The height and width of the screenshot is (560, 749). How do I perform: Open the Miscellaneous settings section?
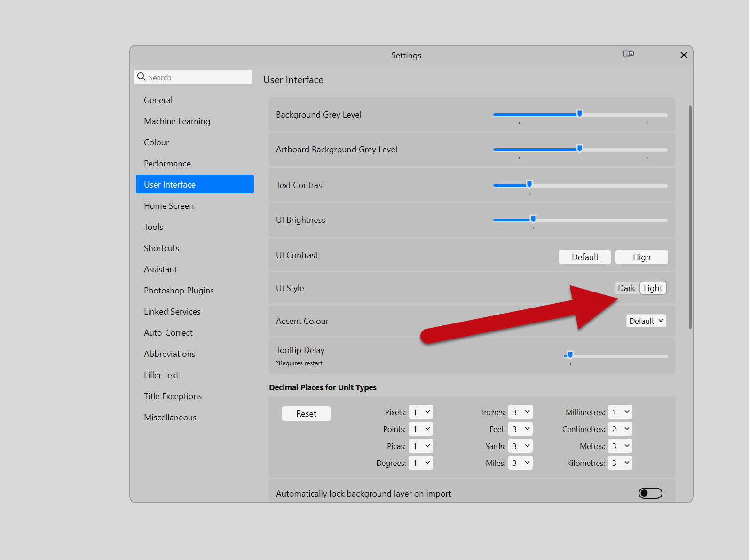(170, 418)
